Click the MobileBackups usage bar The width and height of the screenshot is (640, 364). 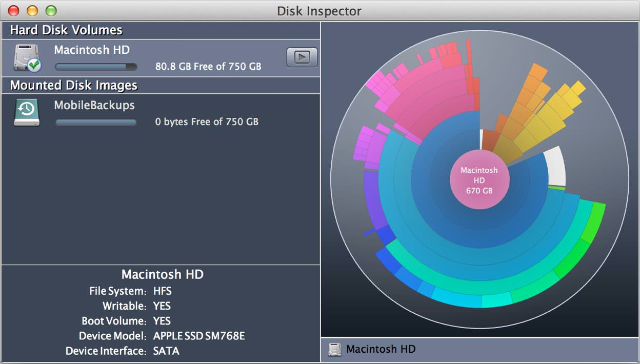(96, 122)
